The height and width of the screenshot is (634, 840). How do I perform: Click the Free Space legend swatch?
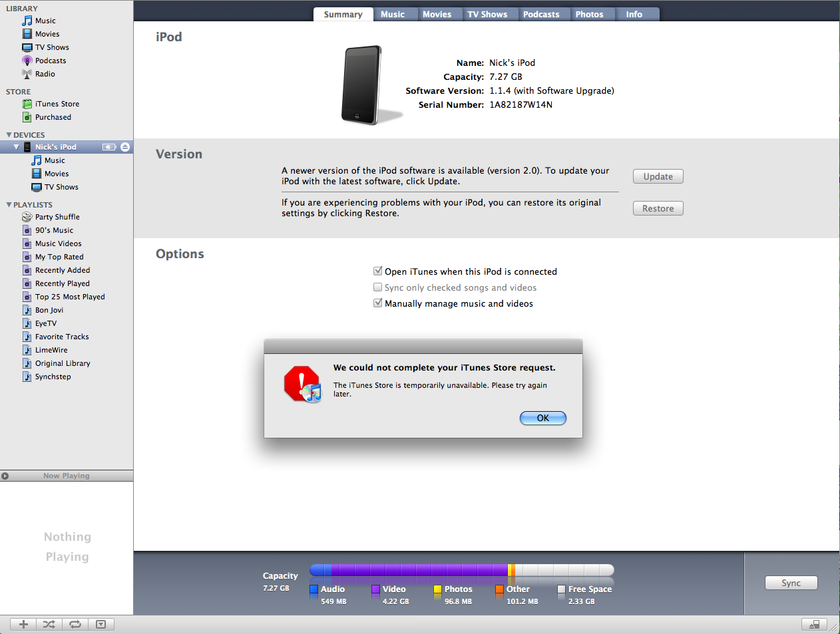coord(562,589)
